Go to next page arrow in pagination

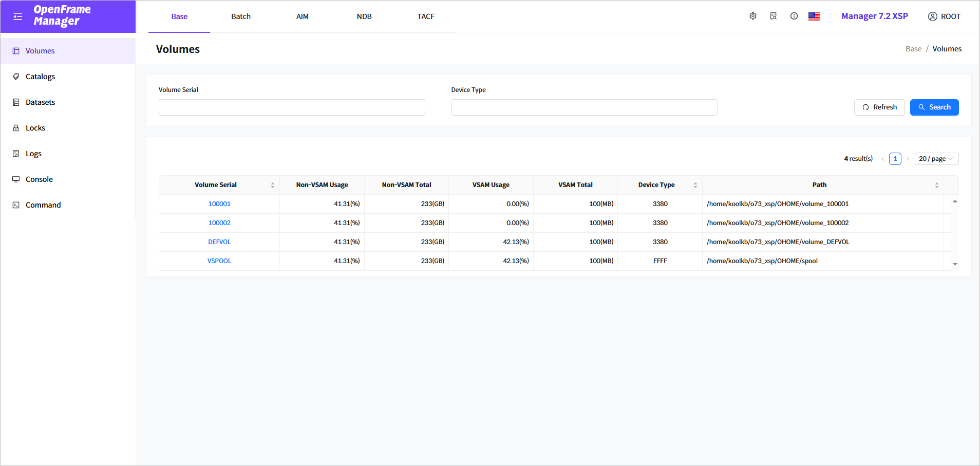click(908, 159)
